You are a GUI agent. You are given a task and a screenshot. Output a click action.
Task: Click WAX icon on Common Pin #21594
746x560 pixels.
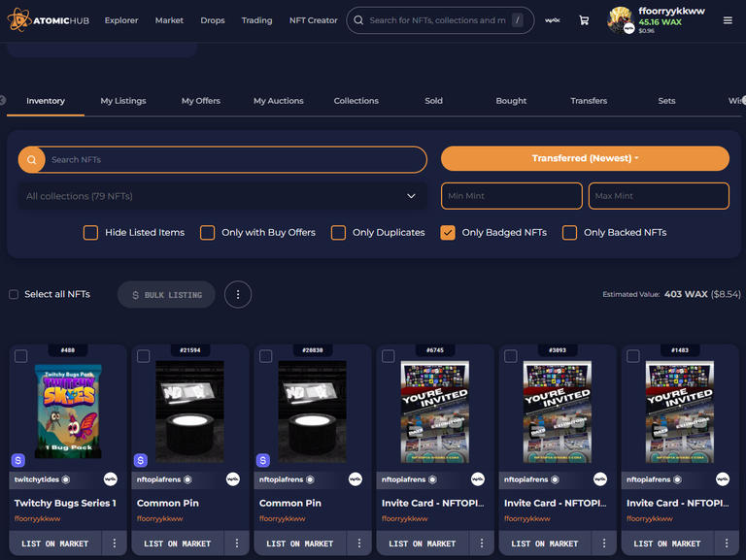point(233,479)
